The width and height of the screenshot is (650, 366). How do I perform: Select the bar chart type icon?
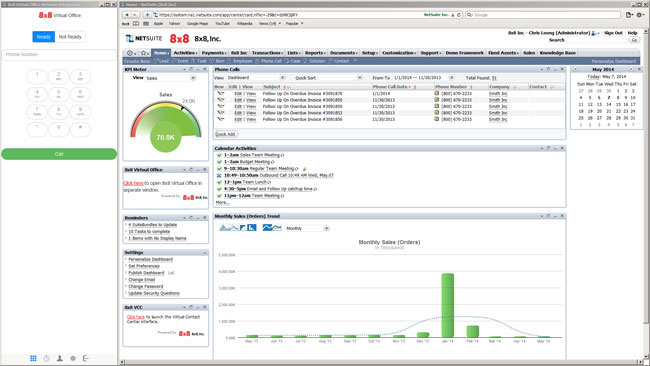click(252, 228)
